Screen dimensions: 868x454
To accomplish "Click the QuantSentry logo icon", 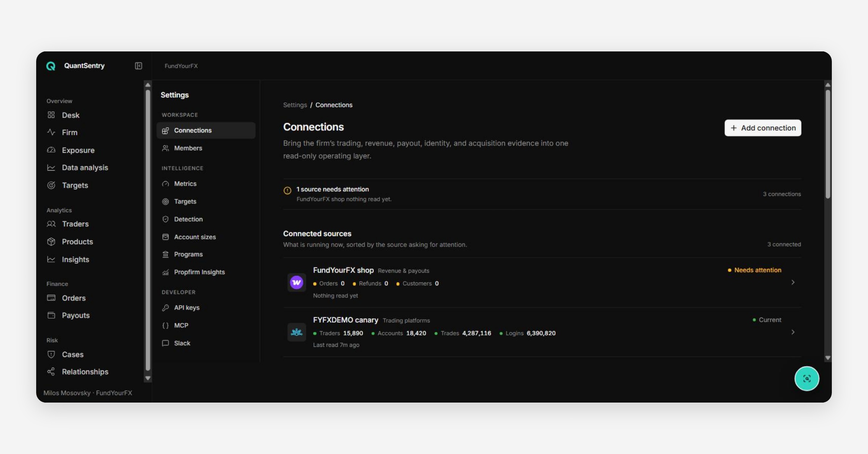I will pos(51,66).
